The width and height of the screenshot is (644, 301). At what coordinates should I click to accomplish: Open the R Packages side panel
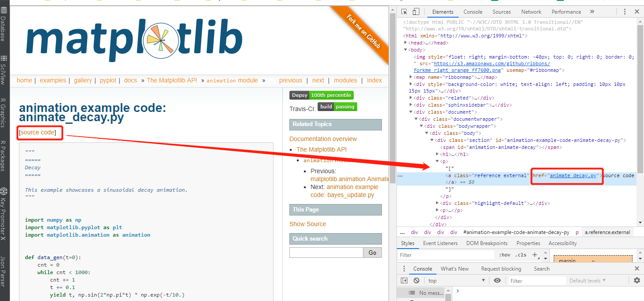[x=4, y=156]
